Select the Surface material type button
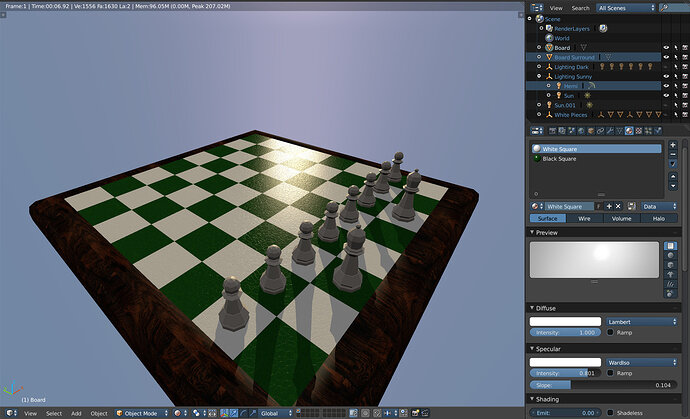The width and height of the screenshot is (690, 419). click(547, 218)
